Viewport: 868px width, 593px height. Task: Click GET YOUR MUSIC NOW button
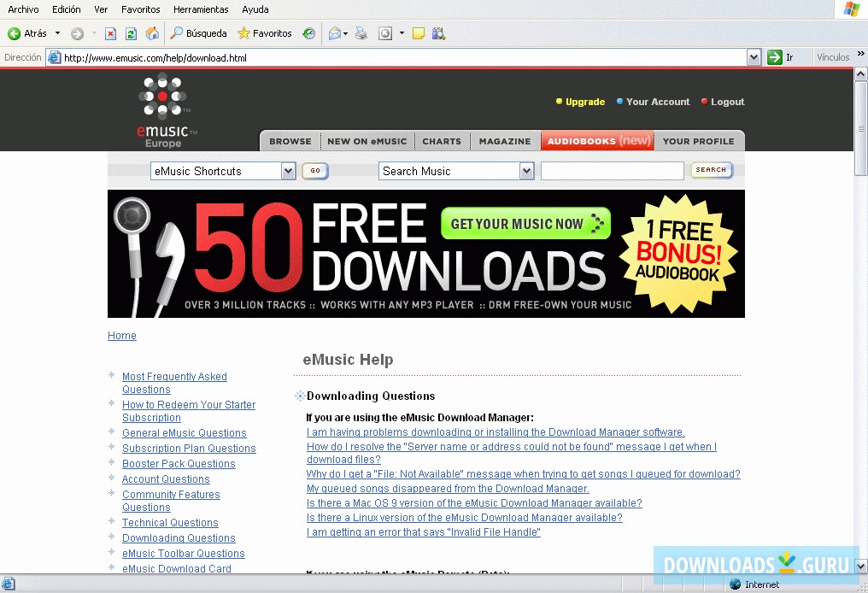[x=525, y=223]
